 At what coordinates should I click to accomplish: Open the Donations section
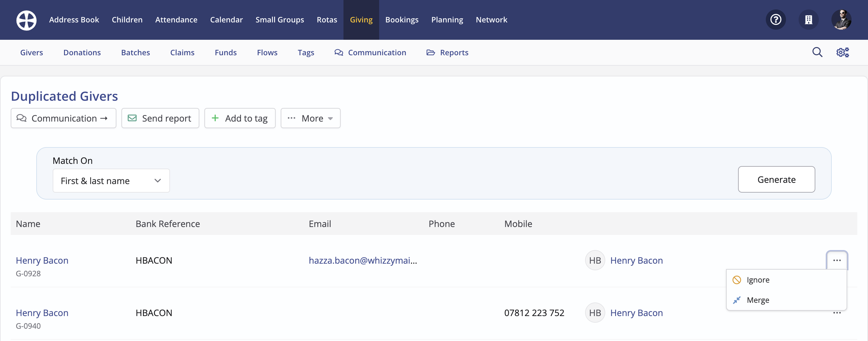pos(82,52)
